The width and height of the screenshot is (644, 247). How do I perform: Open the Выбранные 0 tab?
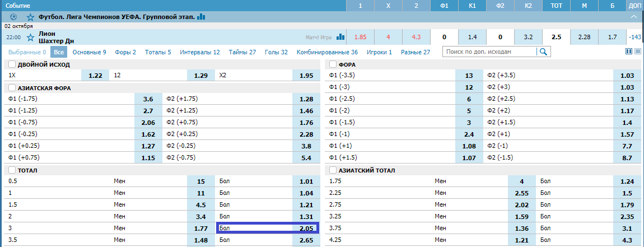pyautogui.click(x=27, y=52)
